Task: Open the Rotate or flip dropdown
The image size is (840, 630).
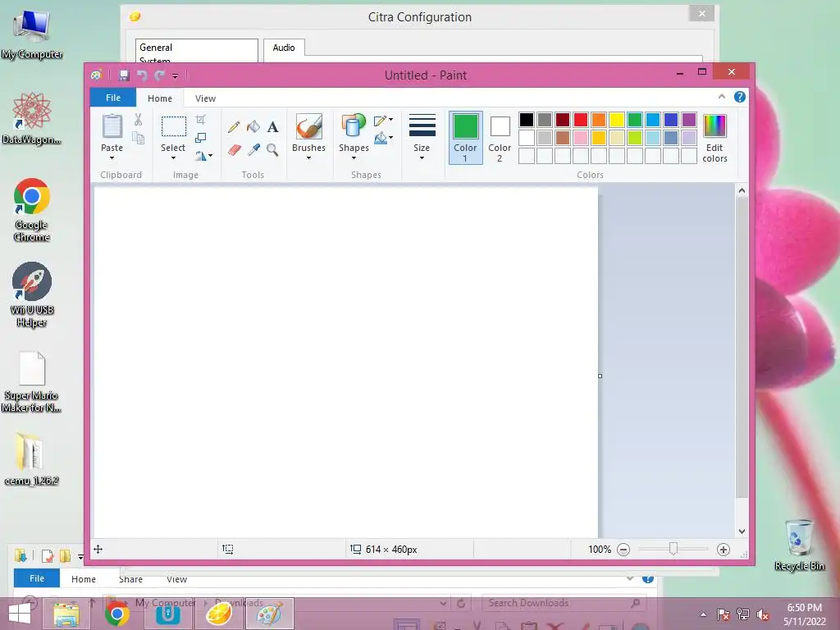Action: 203,156
